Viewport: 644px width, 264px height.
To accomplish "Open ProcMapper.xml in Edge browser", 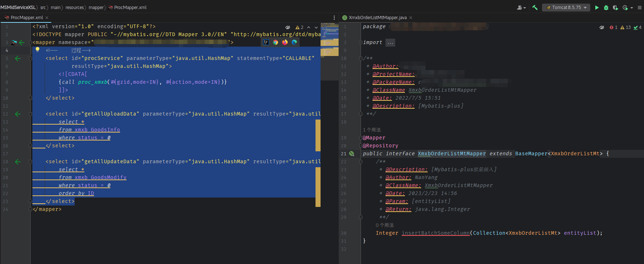I will 294,42.
